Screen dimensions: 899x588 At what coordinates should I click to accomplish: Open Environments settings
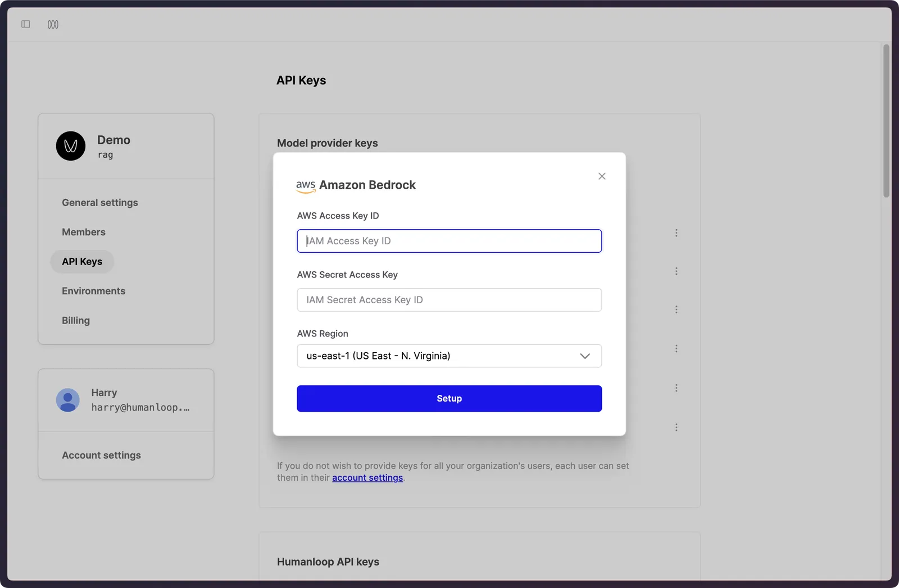point(94,291)
